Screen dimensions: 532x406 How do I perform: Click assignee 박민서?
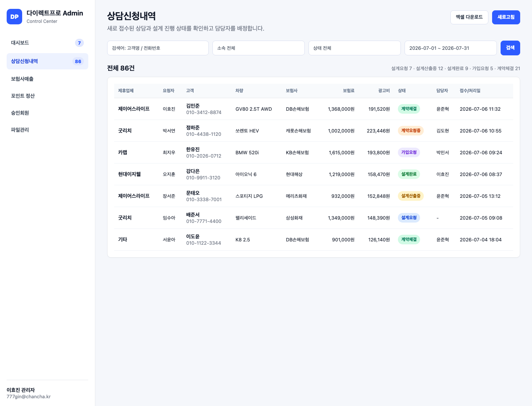coord(443,153)
